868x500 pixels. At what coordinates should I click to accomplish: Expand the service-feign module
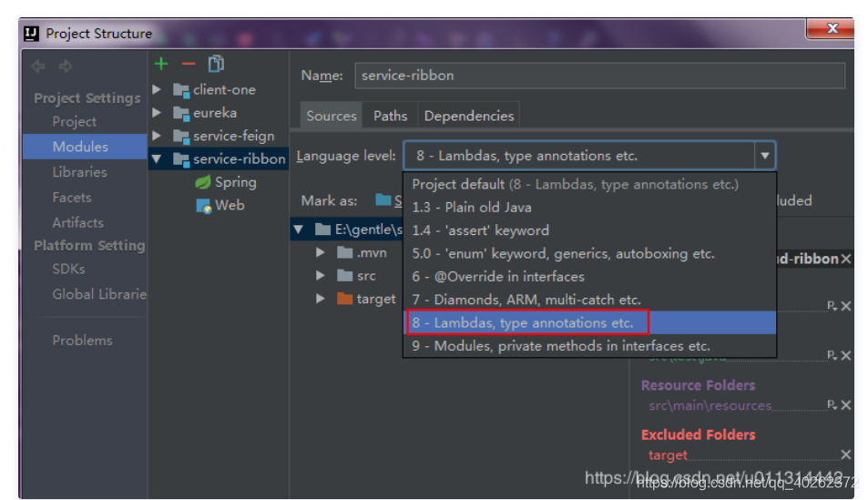(x=157, y=136)
